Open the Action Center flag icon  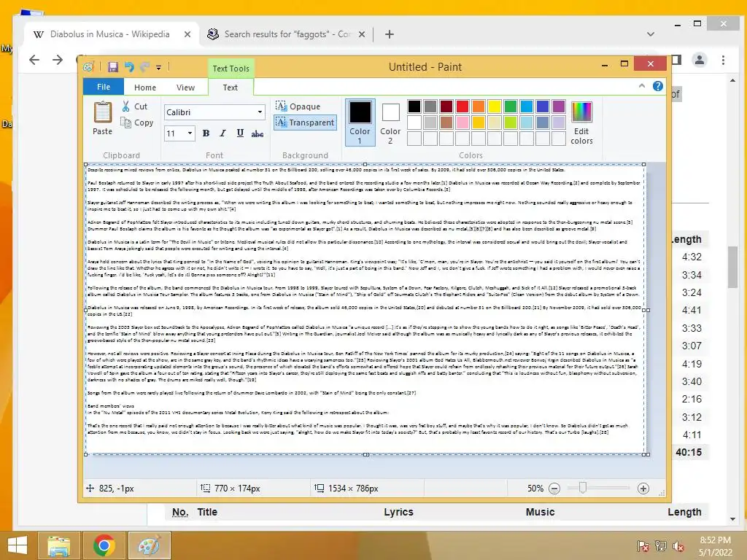coord(643,546)
